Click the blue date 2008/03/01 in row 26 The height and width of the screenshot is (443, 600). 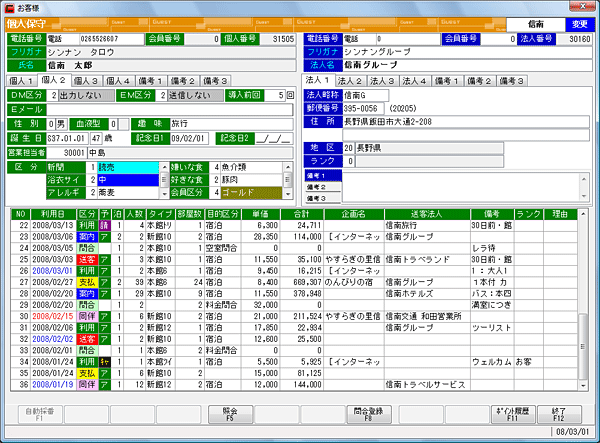click(x=52, y=271)
